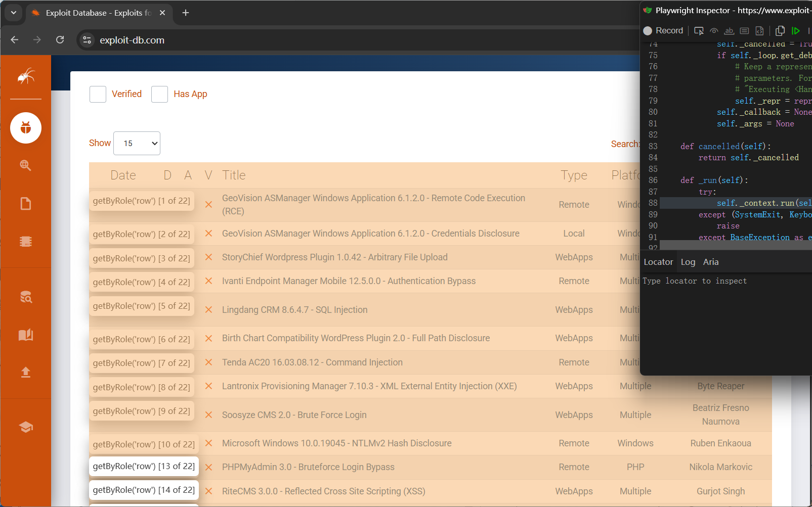The image size is (812, 507).
Task: Open Microsoft Windows NTLMv2 Hash Disclosure link
Action: click(x=336, y=443)
